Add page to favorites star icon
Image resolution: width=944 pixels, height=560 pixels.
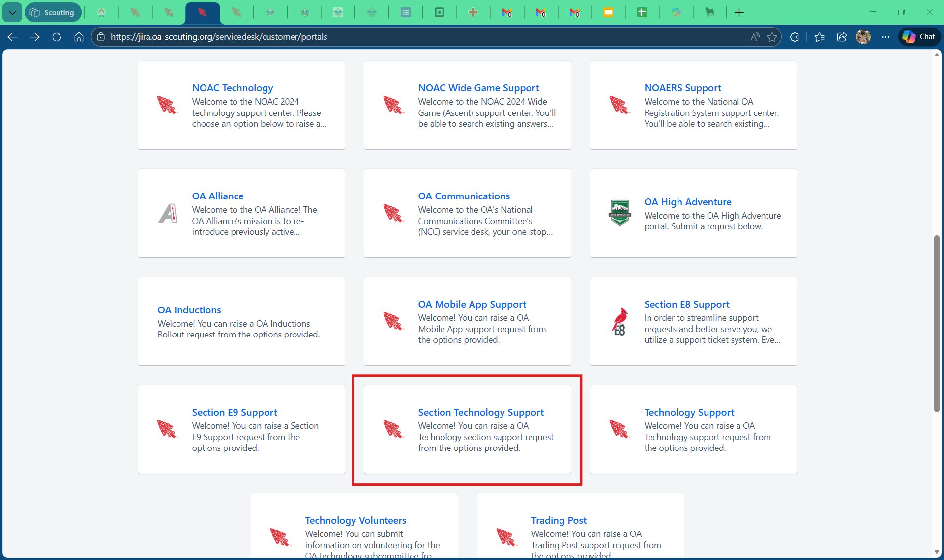(772, 37)
